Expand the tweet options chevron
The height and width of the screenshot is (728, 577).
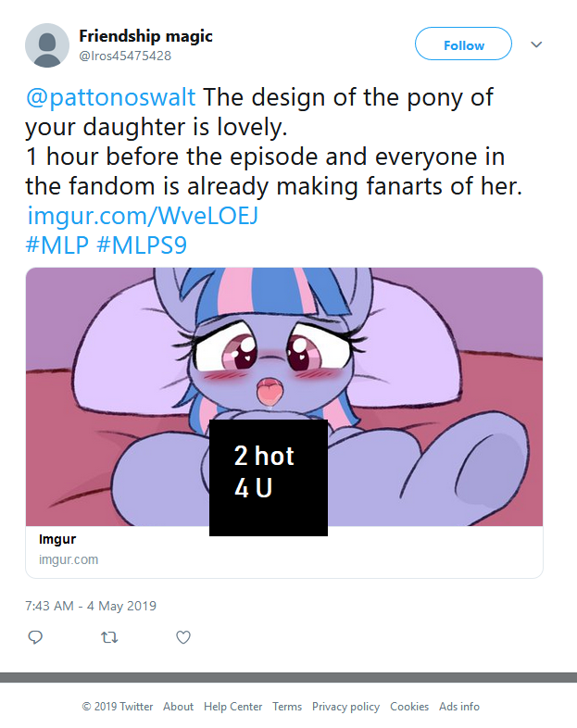pyautogui.click(x=536, y=44)
